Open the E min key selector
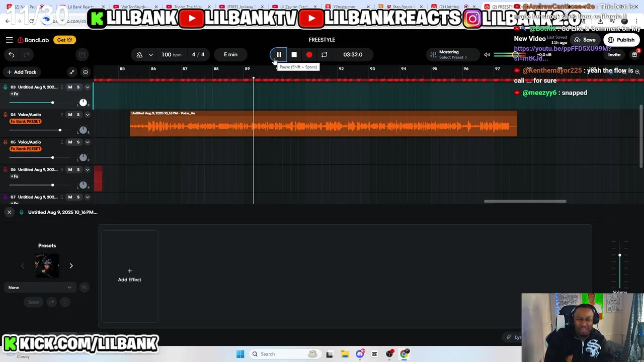 [x=230, y=54]
